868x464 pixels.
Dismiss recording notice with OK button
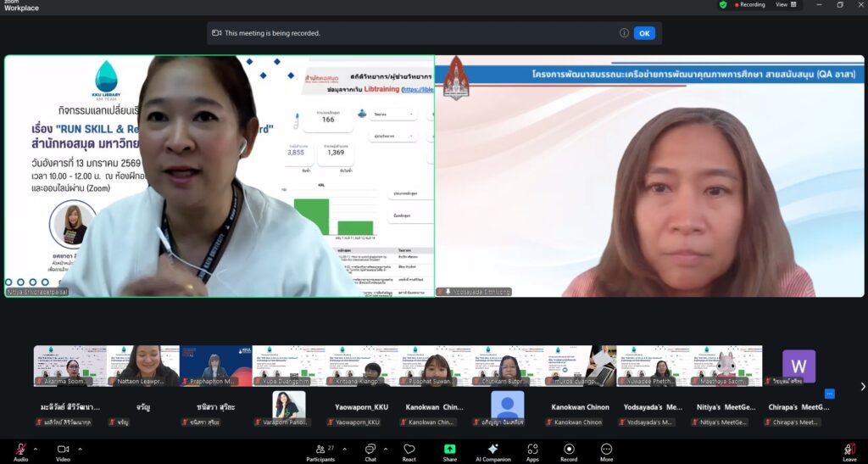coord(644,33)
